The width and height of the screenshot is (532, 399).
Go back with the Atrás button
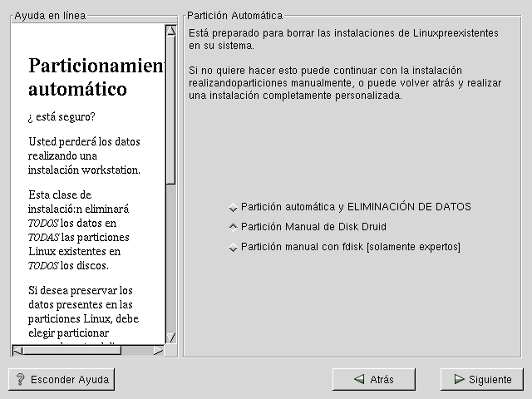click(373, 379)
